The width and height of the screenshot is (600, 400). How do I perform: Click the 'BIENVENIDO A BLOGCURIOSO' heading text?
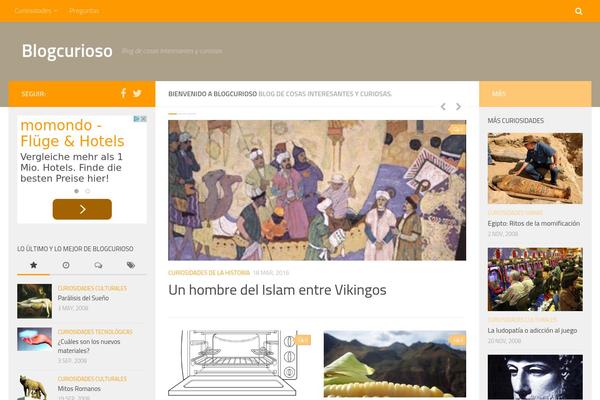coord(212,94)
